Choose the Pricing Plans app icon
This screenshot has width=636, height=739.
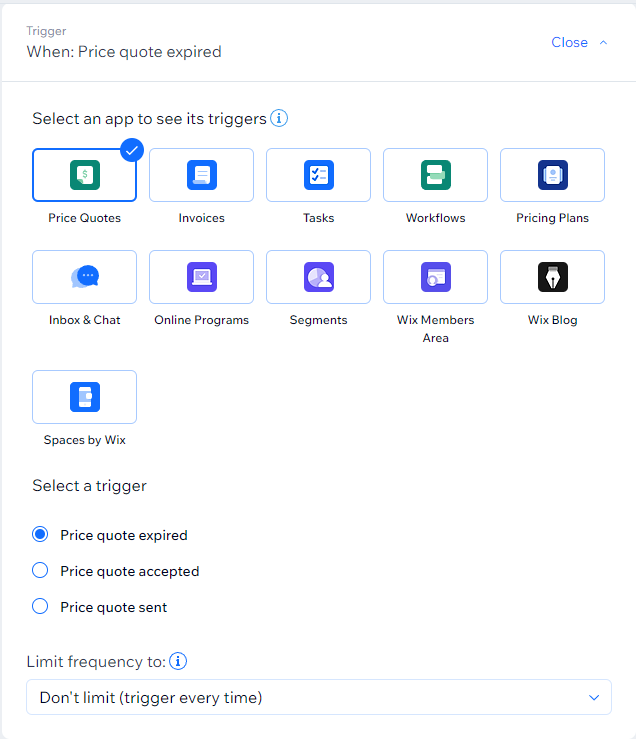[552, 175]
